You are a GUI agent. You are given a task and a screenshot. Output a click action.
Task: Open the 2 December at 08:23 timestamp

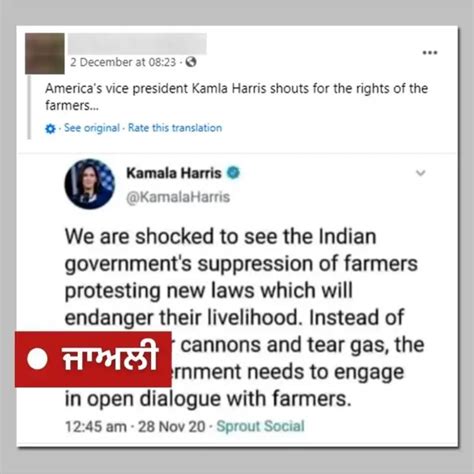tap(123, 62)
